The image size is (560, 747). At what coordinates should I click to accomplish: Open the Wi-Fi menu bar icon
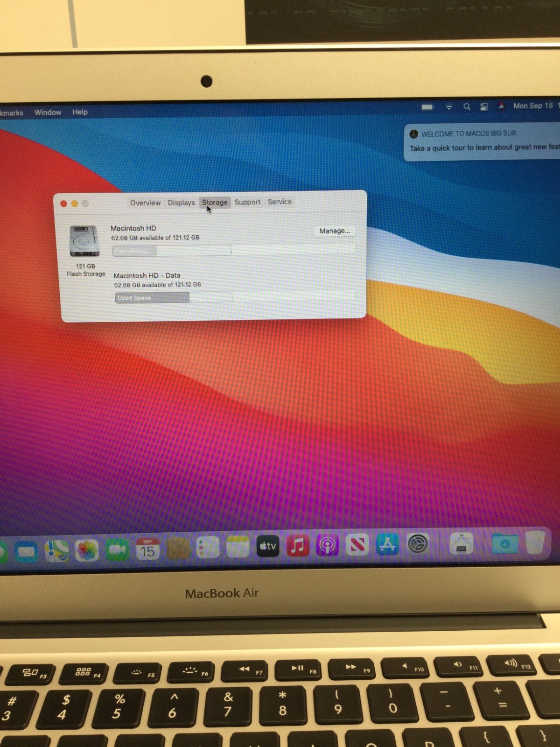449,107
